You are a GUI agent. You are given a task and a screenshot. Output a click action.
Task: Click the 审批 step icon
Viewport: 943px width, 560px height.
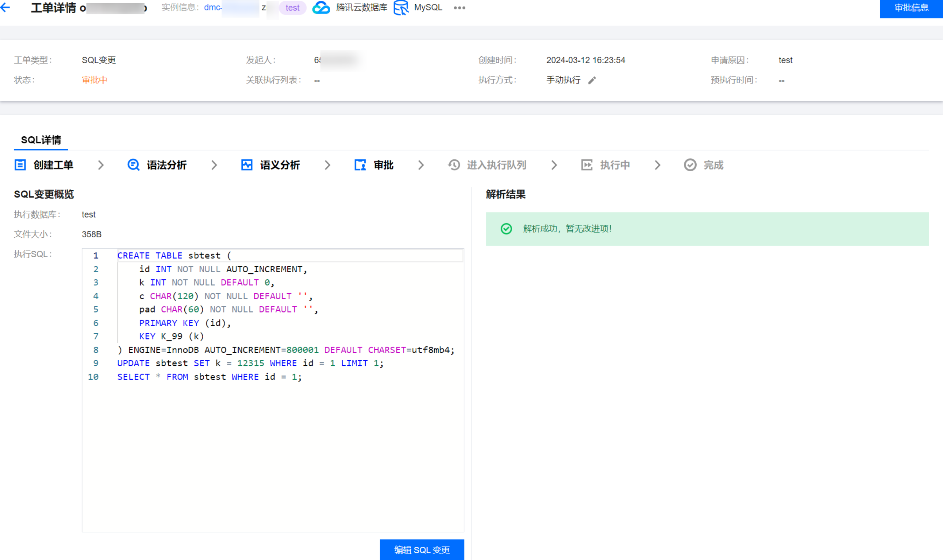(x=360, y=165)
